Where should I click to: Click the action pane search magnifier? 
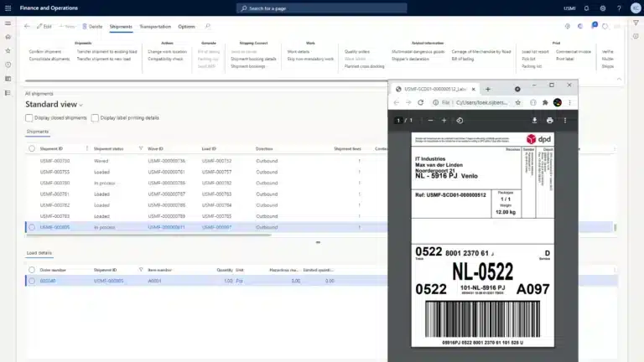tap(208, 26)
